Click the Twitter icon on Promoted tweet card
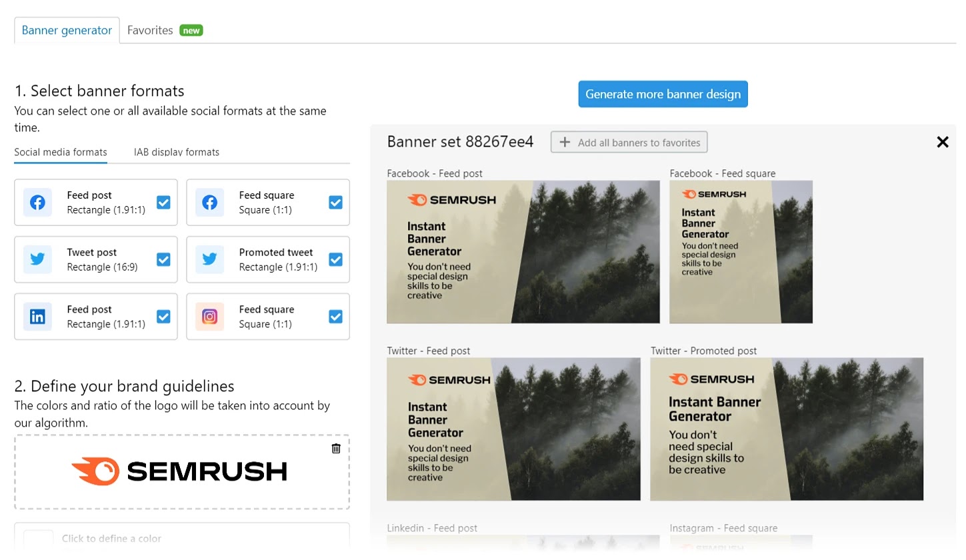Image resolution: width=966 pixels, height=560 pixels. (209, 259)
